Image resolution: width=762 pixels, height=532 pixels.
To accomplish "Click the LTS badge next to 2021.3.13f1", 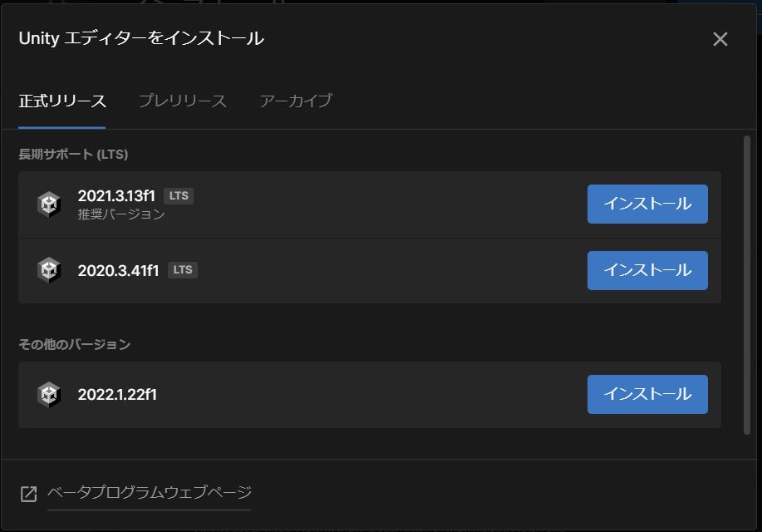I will (179, 196).
